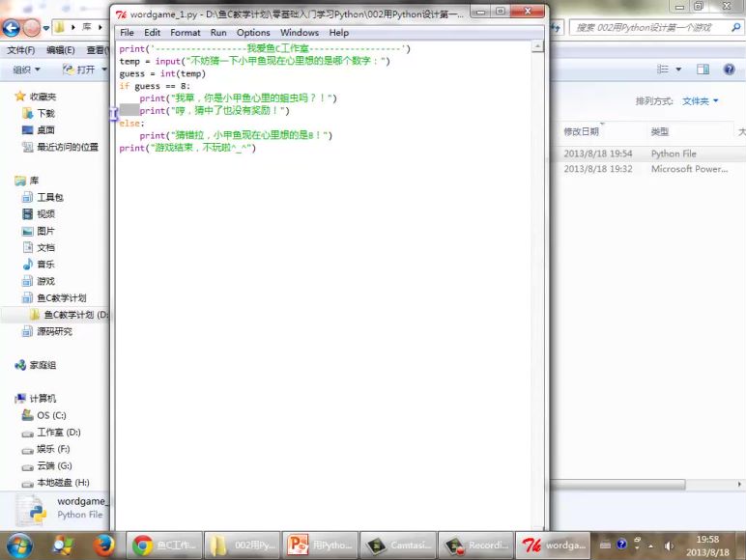Open the 文件(F) menu in Explorer
Viewport: 746px width, 560px height.
pyautogui.click(x=21, y=50)
